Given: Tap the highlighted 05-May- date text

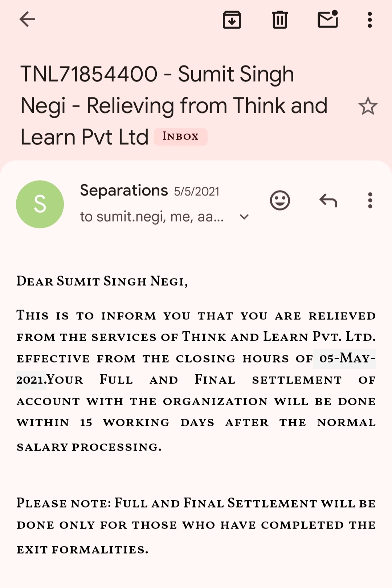Looking at the screenshot, I should point(344,359).
